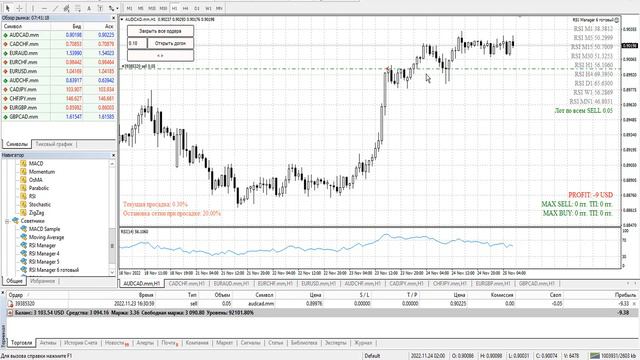Close the Market Watch panel
Screen dimensions: 640x360
coord(113,18)
